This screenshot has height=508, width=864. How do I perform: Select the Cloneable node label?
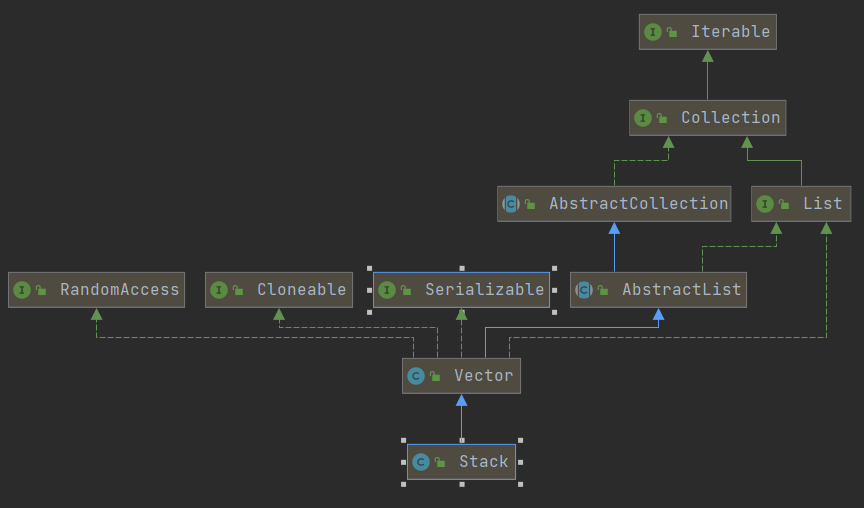coord(301,290)
